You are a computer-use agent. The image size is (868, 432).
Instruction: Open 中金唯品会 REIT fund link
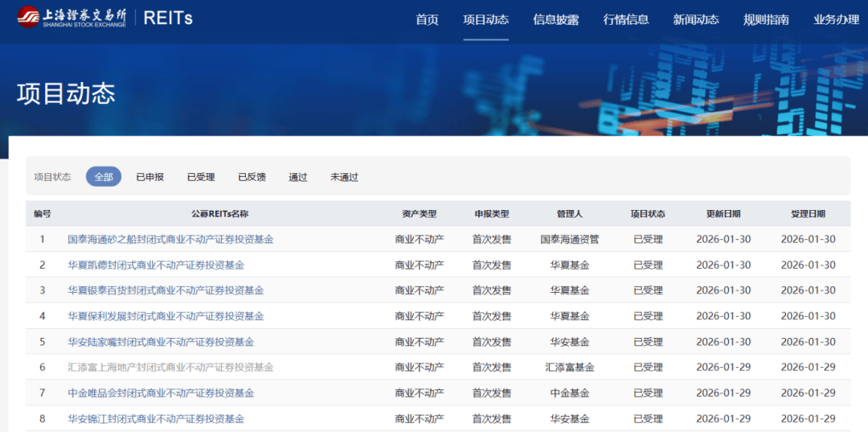point(161,393)
